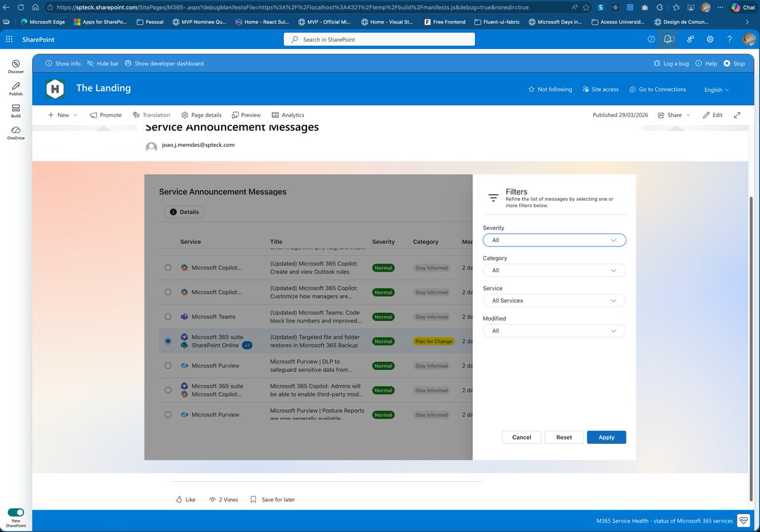Open the Translation panel
The width and height of the screenshot is (760, 532).
pos(151,115)
